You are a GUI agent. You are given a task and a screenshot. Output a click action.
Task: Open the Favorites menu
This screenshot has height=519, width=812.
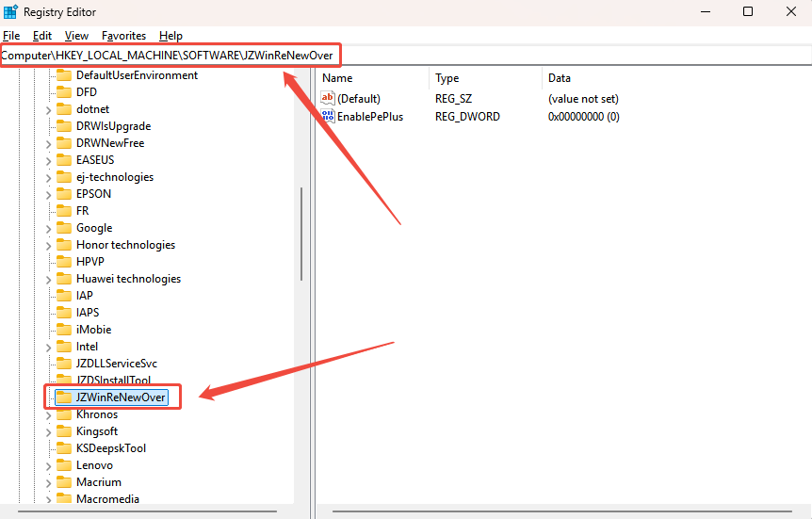[x=123, y=36]
